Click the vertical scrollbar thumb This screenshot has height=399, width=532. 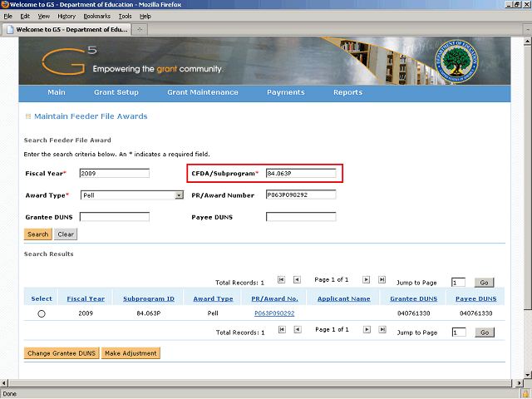click(527, 177)
